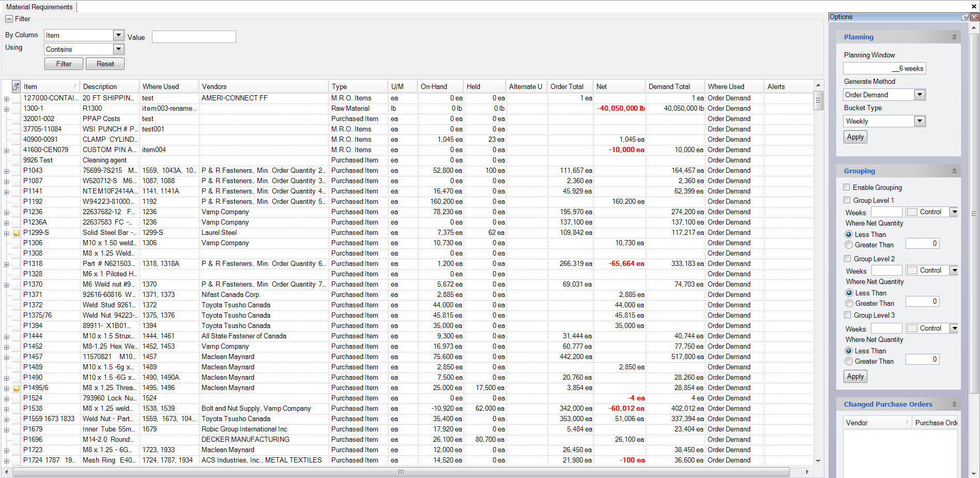Click the Planning Window weeks field
The height and width of the screenshot is (478, 980).
(884, 68)
